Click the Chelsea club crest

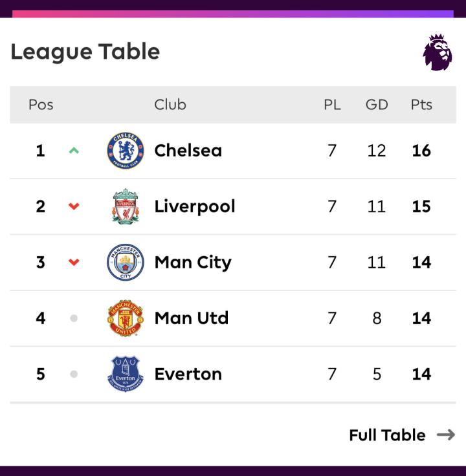(126, 151)
